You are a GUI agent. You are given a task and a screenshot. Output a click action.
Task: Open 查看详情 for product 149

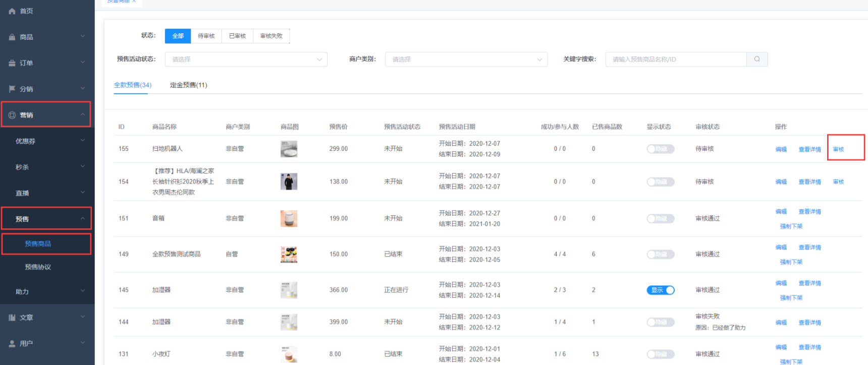click(810, 248)
